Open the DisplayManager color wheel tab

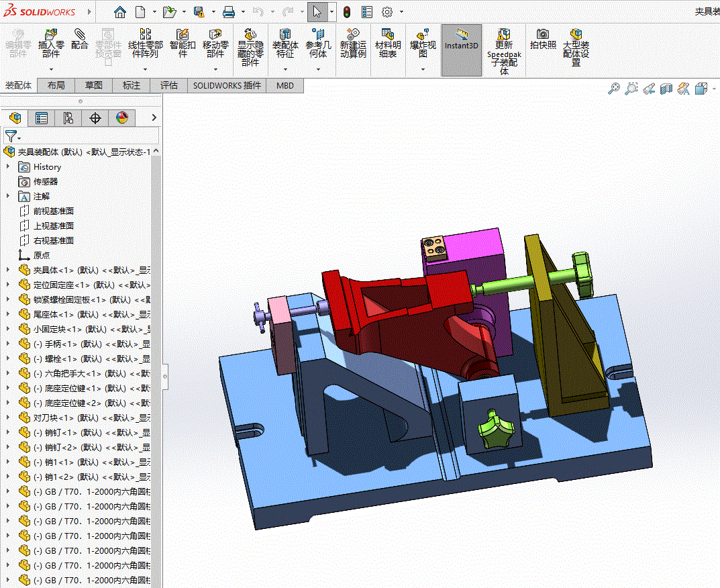[x=121, y=118]
